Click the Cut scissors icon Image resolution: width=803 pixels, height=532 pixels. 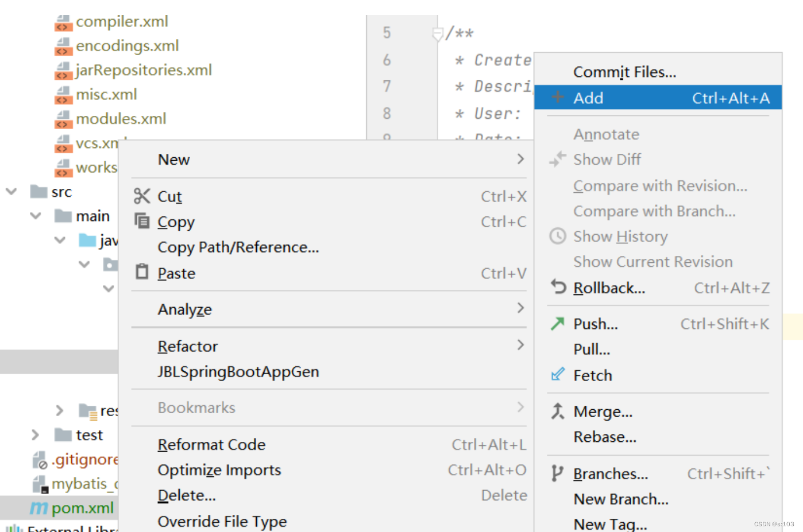141,196
